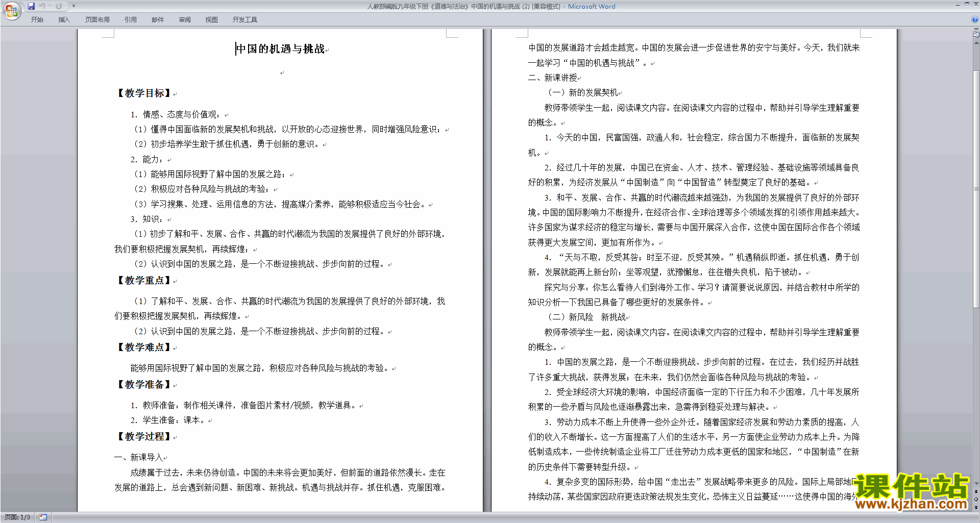Click the line 二、新课讲授
Viewport: 980px width, 523px height.
(x=553, y=78)
